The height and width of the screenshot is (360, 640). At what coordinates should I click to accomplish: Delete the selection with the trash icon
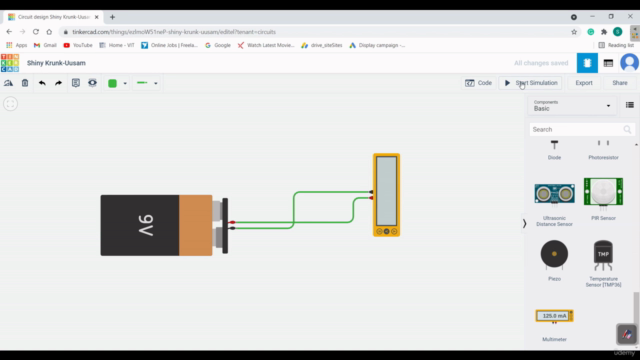pyautogui.click(x=25, y=83)
